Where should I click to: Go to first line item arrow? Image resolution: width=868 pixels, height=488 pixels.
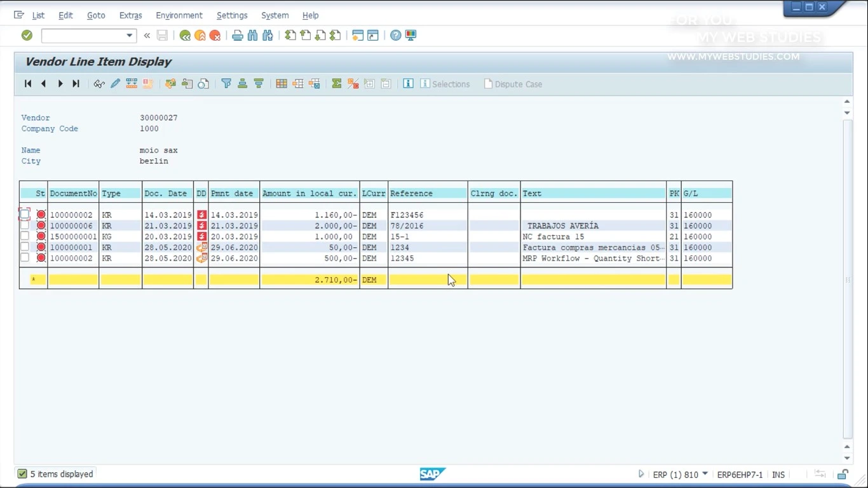(x=28, y=84)
